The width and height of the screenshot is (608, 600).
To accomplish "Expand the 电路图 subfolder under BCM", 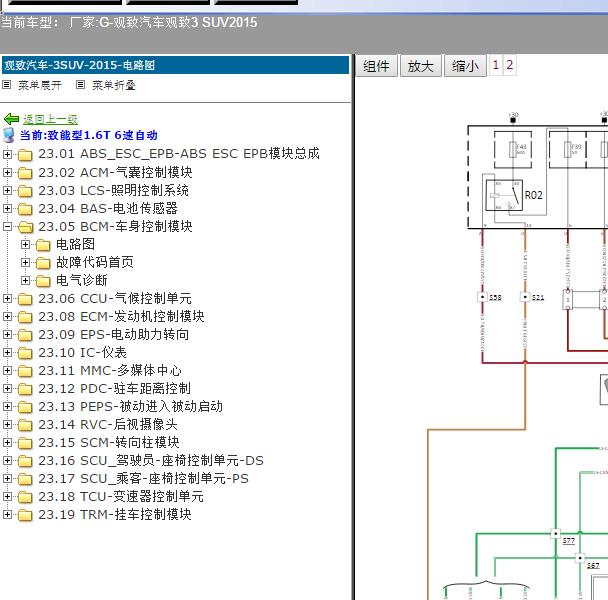I will (25, 244).
